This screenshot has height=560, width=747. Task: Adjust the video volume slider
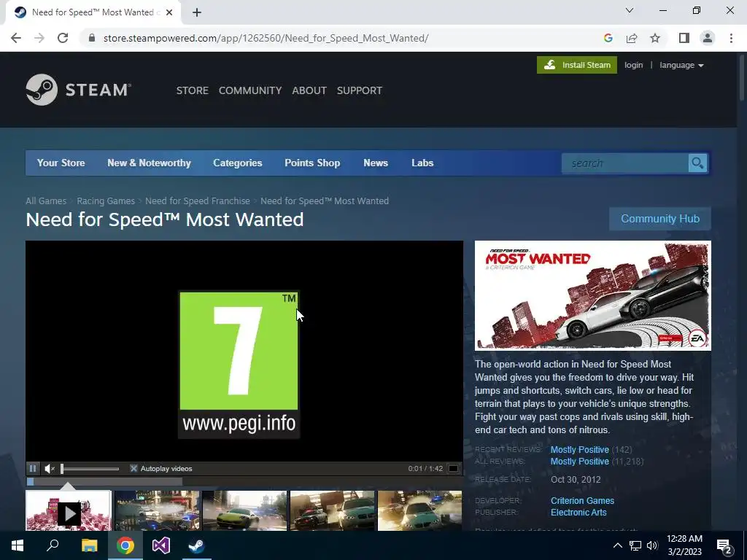click(x=90, y=469)
